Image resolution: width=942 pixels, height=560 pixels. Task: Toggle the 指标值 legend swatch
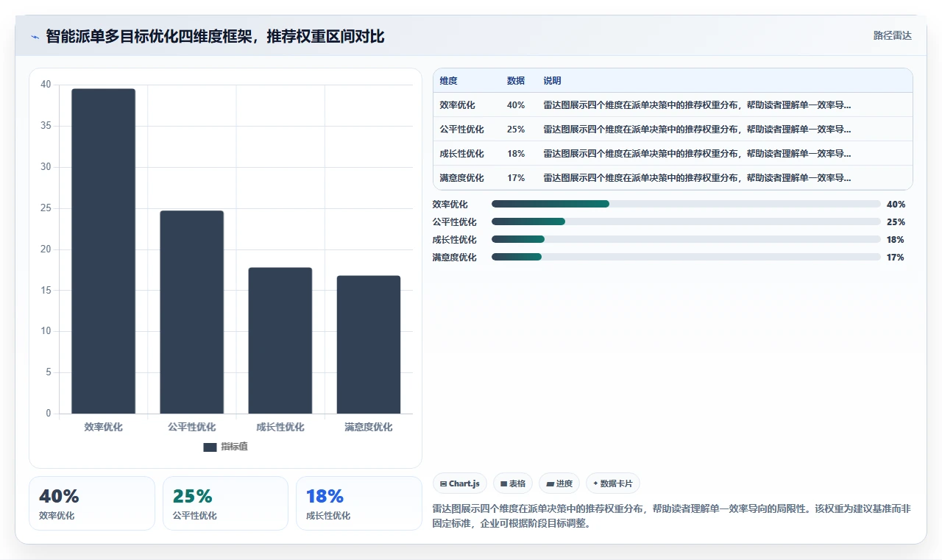pyautogui.click(x=210, y=447)
